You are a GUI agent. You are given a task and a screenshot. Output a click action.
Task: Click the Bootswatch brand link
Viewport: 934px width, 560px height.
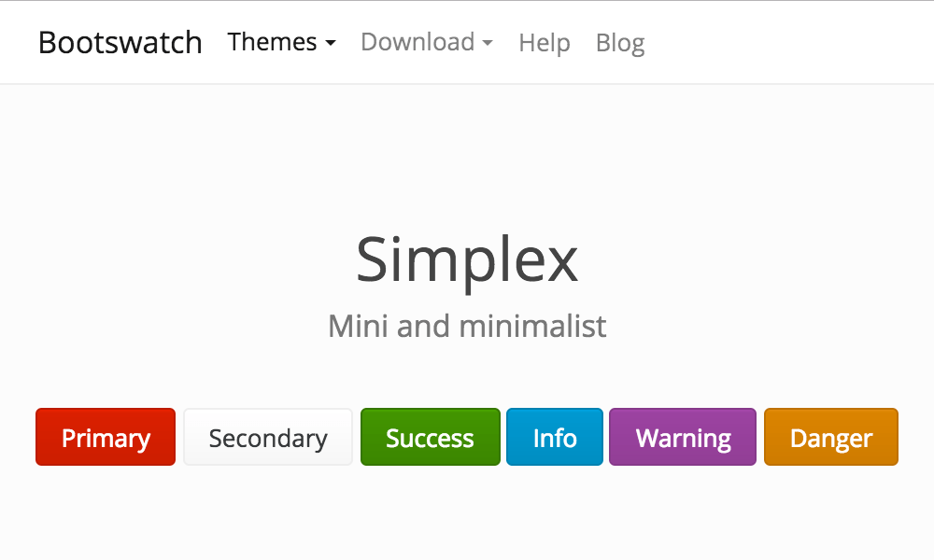coord(120,42)
